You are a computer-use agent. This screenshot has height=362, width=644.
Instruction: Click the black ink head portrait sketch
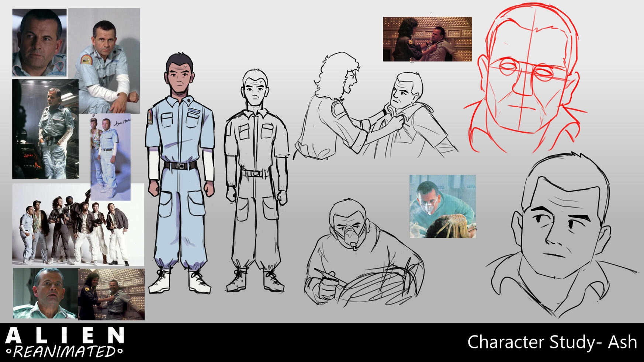562,236
